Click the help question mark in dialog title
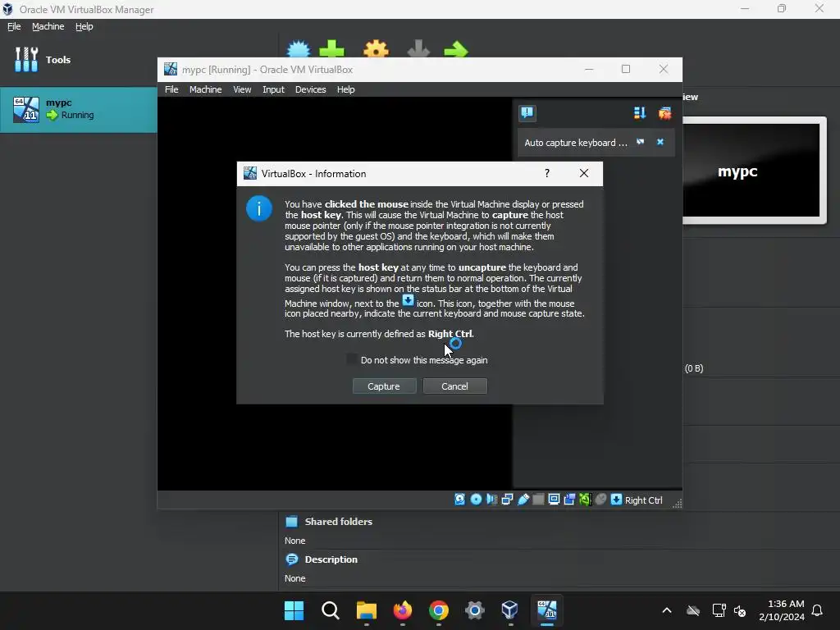Viewport: 840px width, 630px height. click(x=546, y=173)
